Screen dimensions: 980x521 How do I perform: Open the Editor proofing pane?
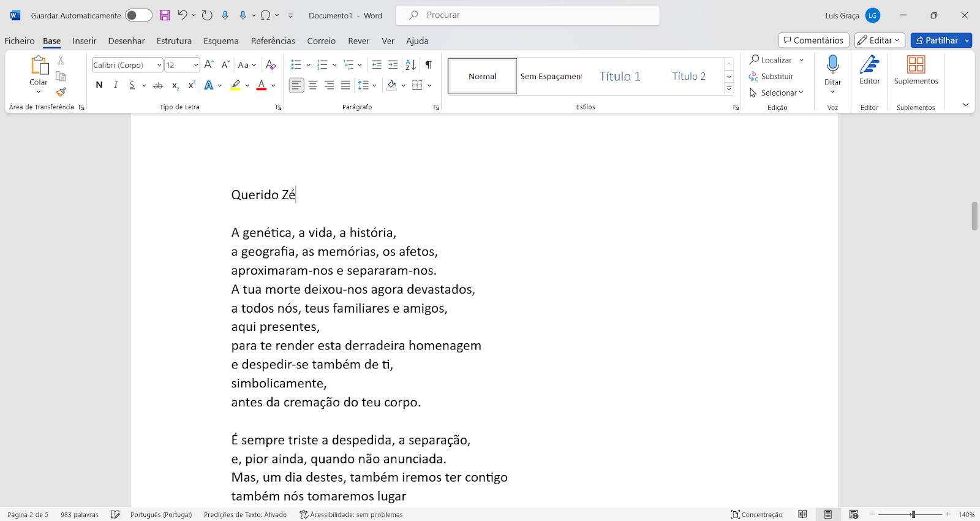pyautogui.click(x=870, y=69)
